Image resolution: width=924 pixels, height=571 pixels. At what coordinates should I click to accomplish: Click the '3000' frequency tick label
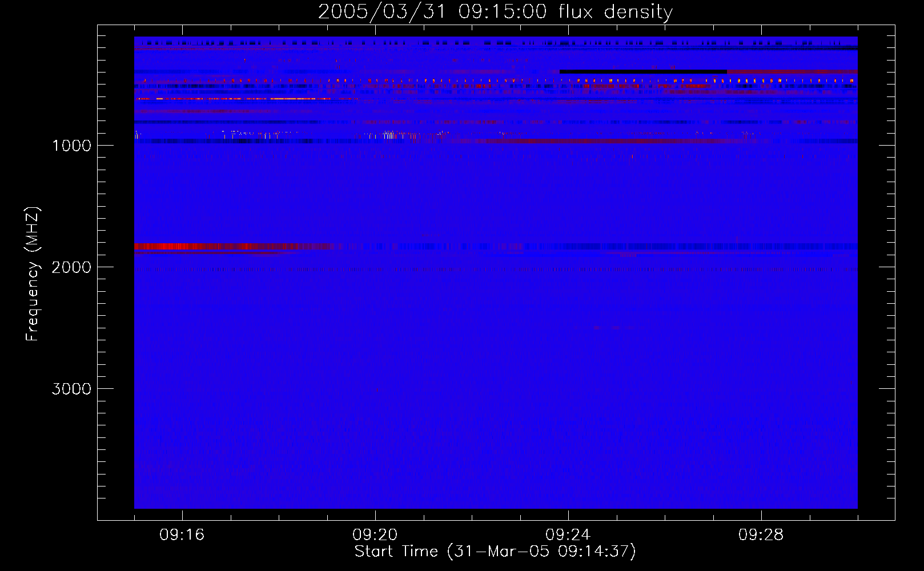(71, 389)
